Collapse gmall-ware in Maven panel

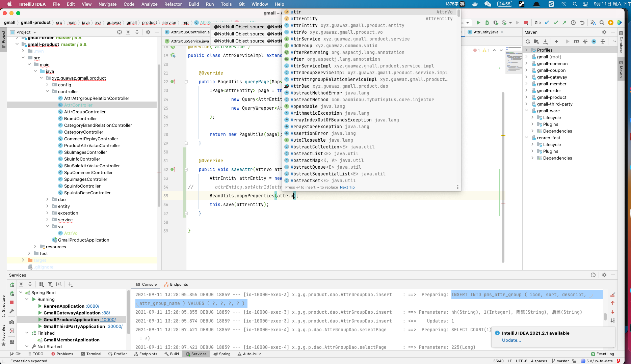coord(526,111)
